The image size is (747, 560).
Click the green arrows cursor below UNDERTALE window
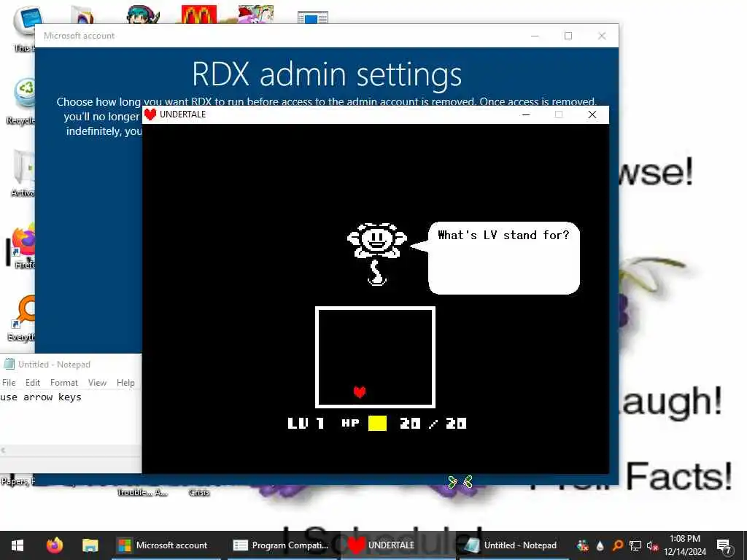click(460, 482)
